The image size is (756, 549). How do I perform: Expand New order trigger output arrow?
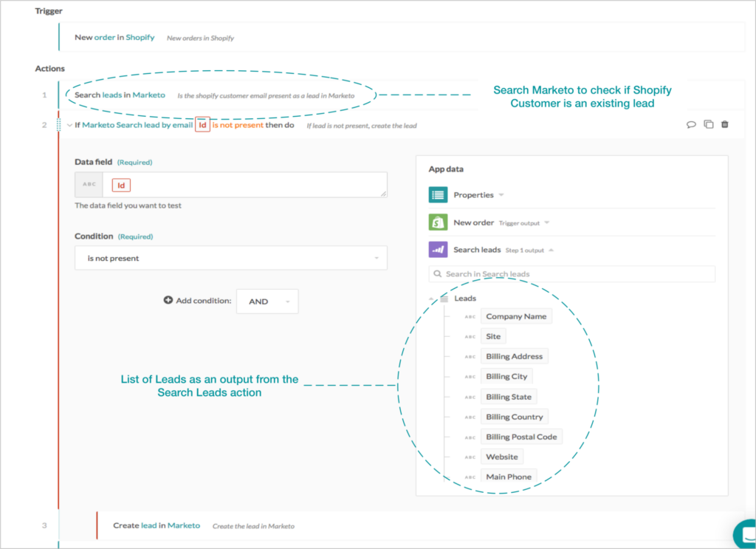click(x=547, y=222)
